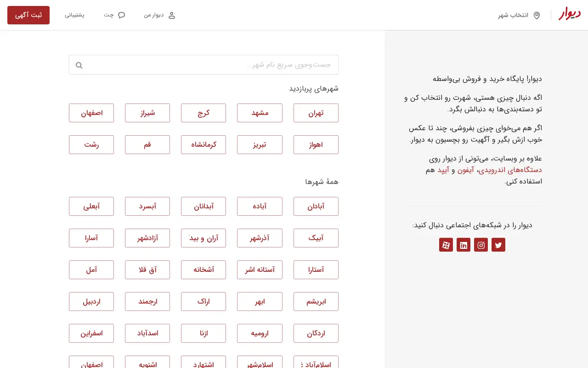Focus the quick city name search field
The image size is (588, 368).
coord(204,65)
